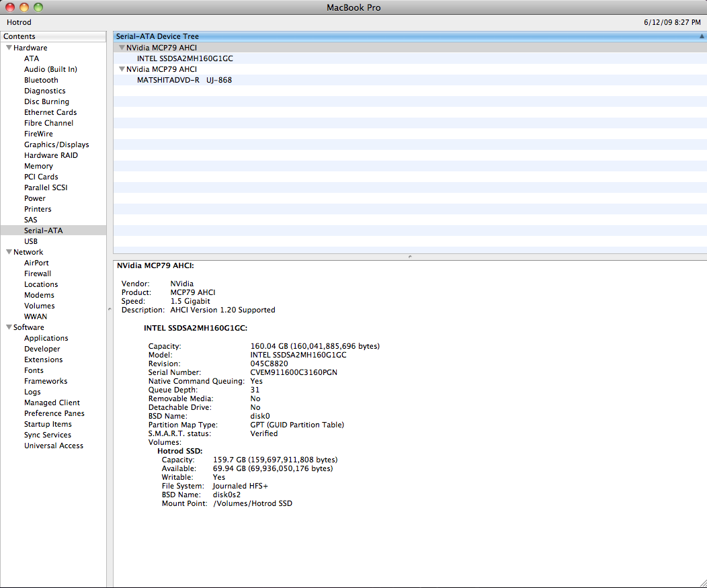Collapse the Hardware section triangle
The height and width of the screenshot is (588, 707).
click(9, 47)
